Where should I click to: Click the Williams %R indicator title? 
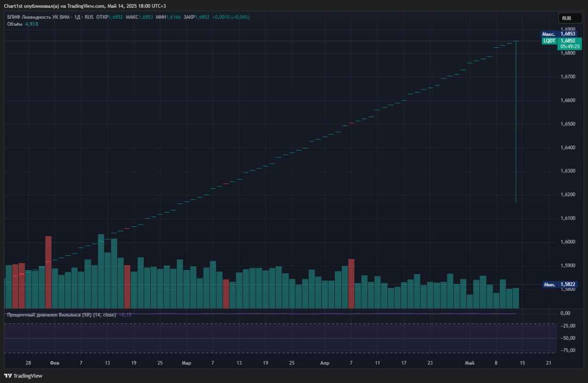coord(61,315)
